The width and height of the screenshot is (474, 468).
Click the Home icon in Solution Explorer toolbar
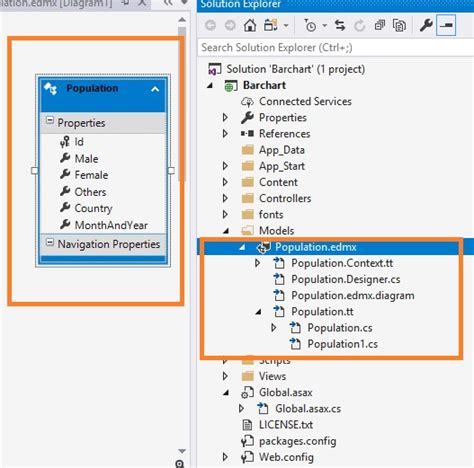pos(250,25)
